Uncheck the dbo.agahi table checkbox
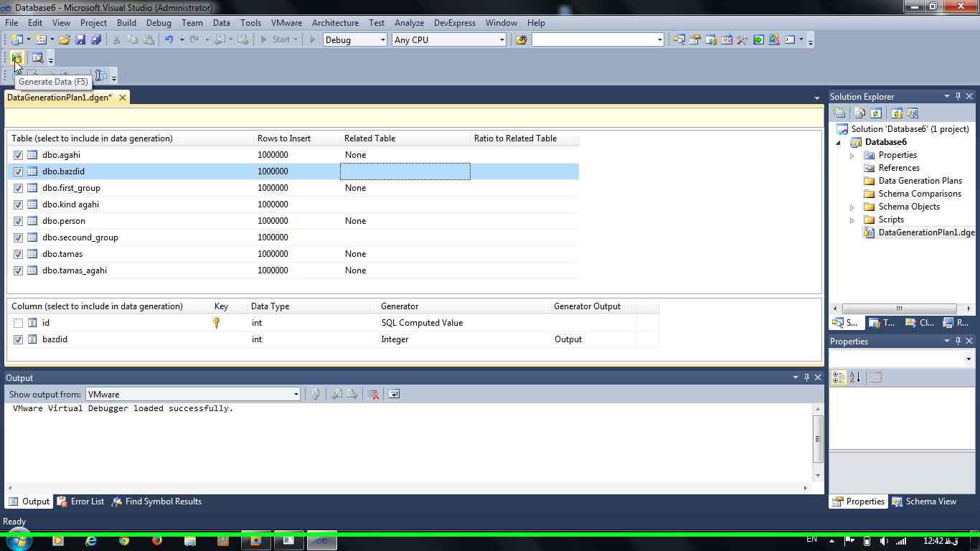 (19, 155)
